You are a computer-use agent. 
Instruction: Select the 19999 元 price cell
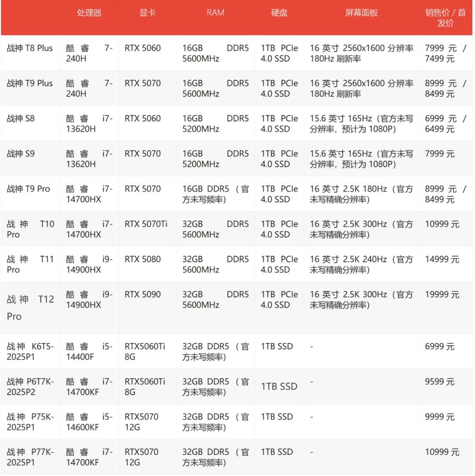[x=442, y=294]
